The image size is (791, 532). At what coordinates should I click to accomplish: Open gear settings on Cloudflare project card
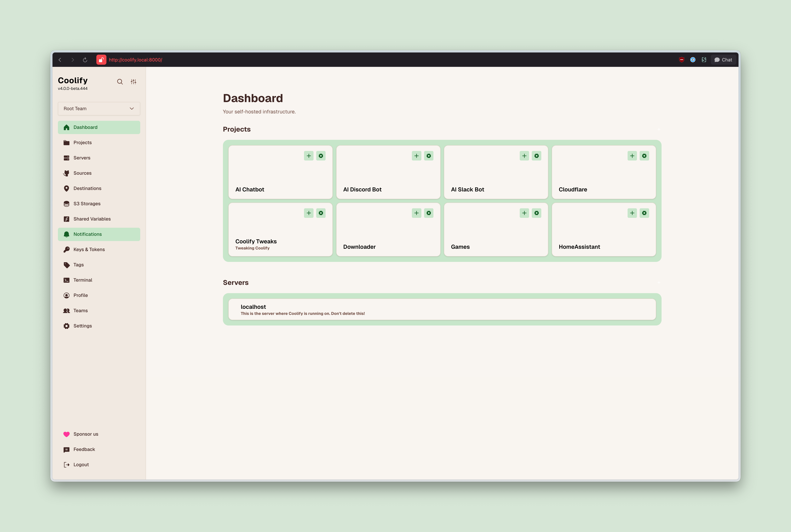[644, 156]
